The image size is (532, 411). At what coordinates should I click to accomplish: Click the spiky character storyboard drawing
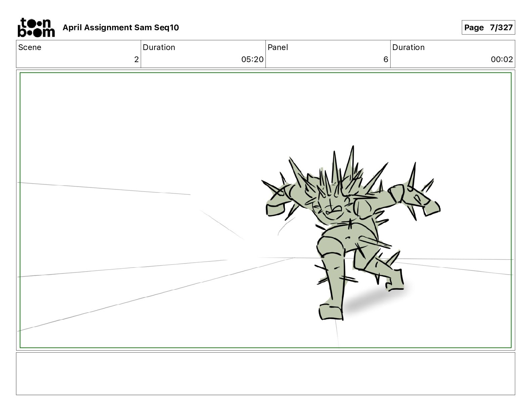pos(351,233)
